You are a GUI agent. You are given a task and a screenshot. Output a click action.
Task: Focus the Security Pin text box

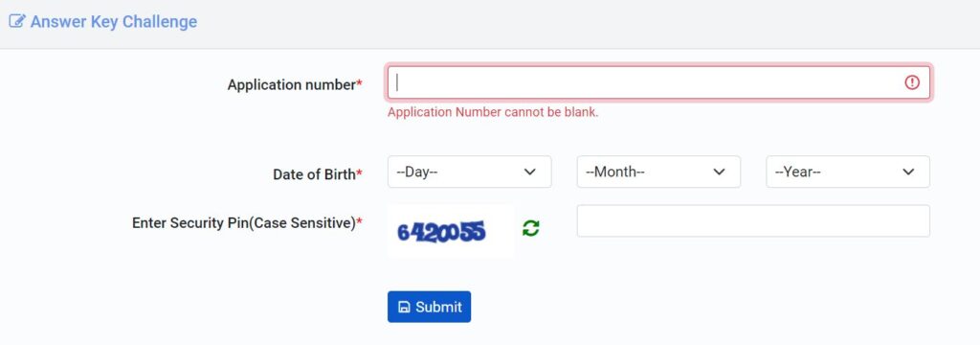[753, 221]
